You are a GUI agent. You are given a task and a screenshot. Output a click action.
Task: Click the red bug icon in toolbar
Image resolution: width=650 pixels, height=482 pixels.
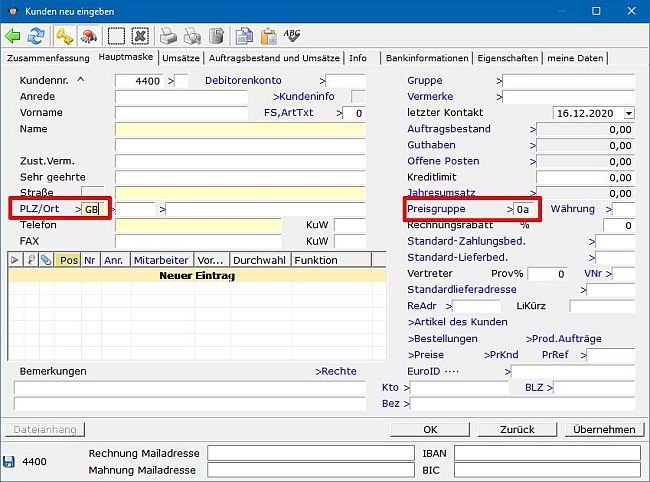coord(88,36)
